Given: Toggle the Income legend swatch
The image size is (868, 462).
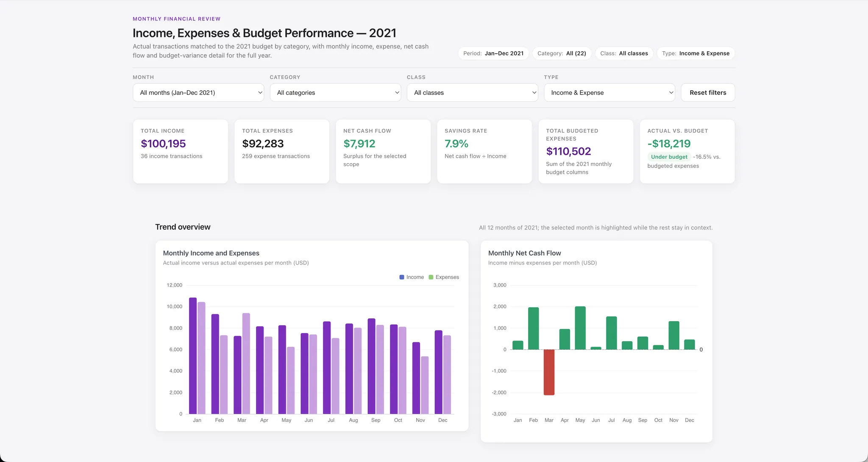Looking at the screenshot, I should tap(402, 277).
